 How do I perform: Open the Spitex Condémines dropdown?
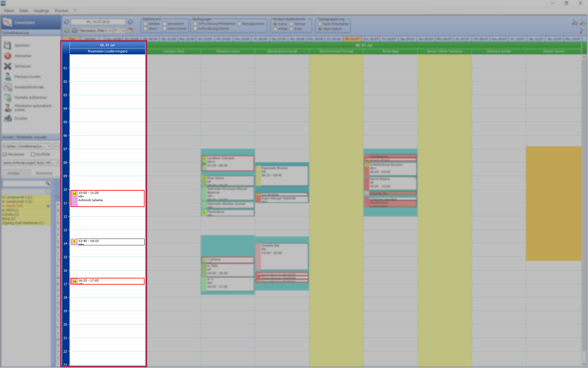(x=27, y=147)
